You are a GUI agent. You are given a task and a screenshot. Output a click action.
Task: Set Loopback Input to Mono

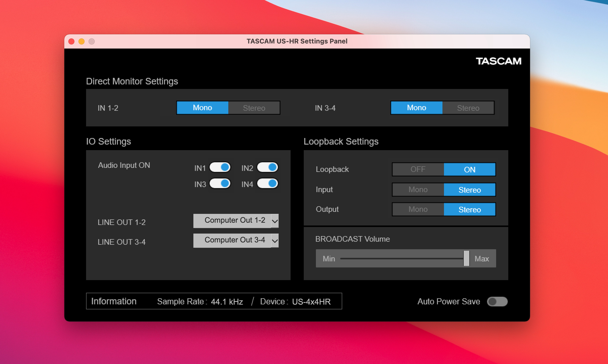click(418, 190)
